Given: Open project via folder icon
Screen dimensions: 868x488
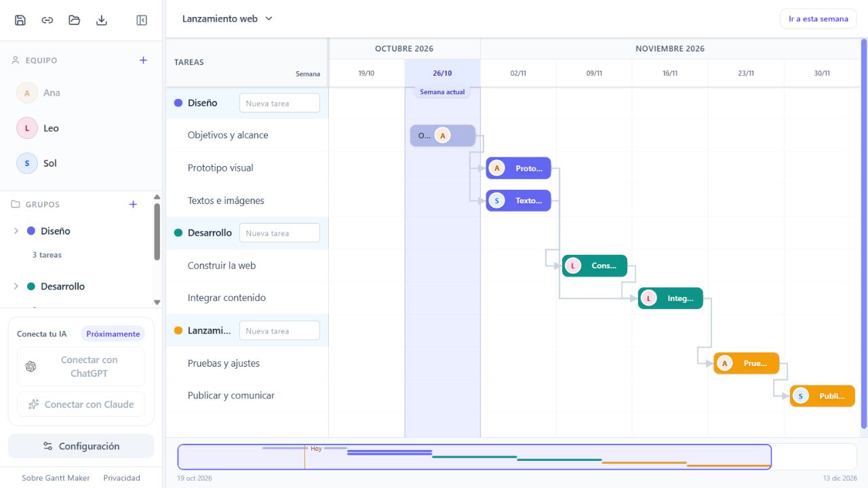Looking at the screenshot, I should 75,20.
